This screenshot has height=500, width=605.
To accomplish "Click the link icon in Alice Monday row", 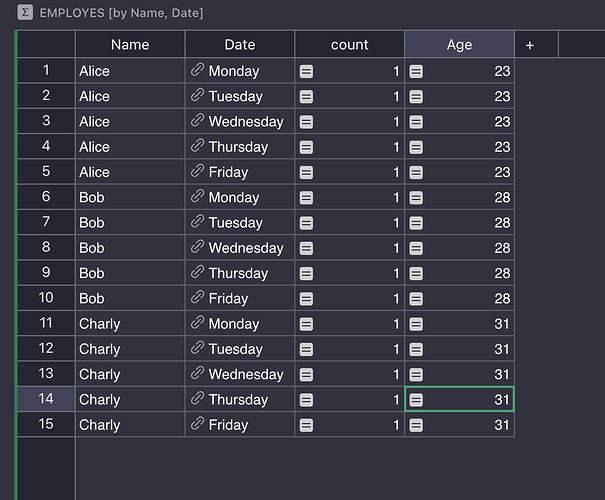I will [x=197, y=71].
